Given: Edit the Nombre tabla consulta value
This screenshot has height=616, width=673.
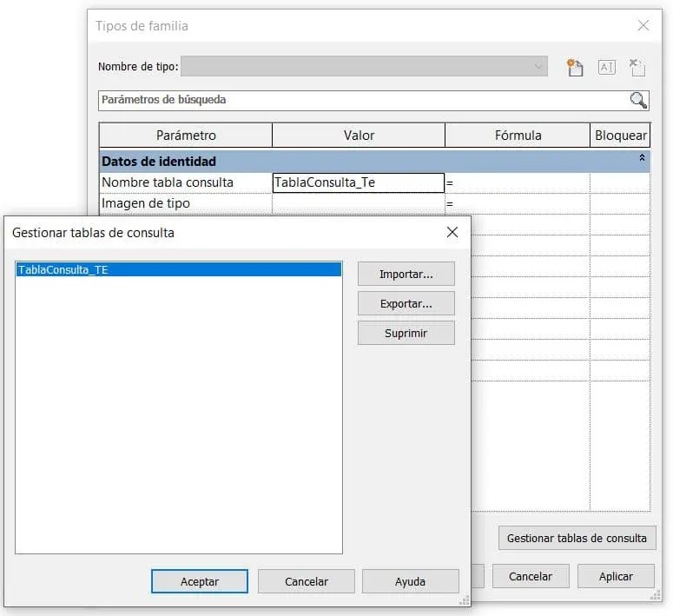Looking at the screenshot, I should [358, 182].
